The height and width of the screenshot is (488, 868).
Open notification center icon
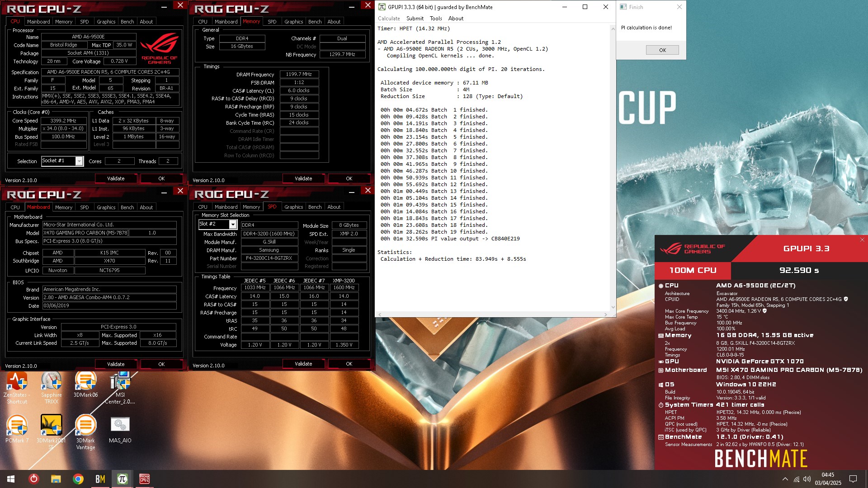click(x=853, y=479)
